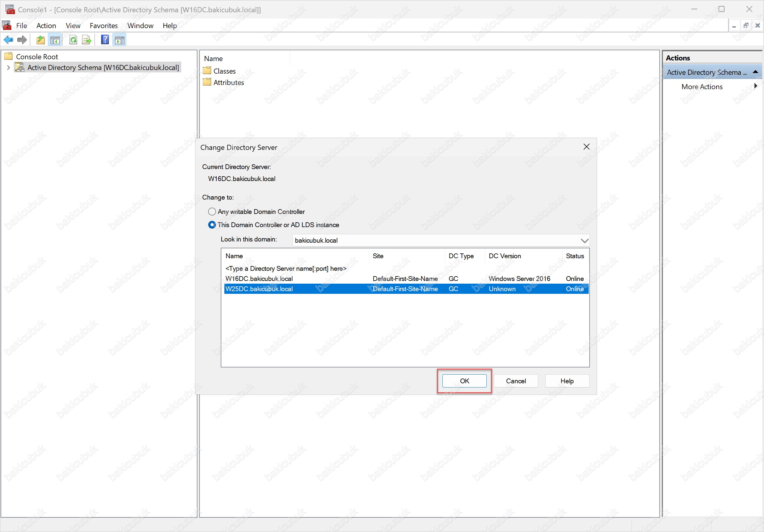Select Active Directory Schema tree label
Screen dimensions: 764x532
[x=103, y=68]
